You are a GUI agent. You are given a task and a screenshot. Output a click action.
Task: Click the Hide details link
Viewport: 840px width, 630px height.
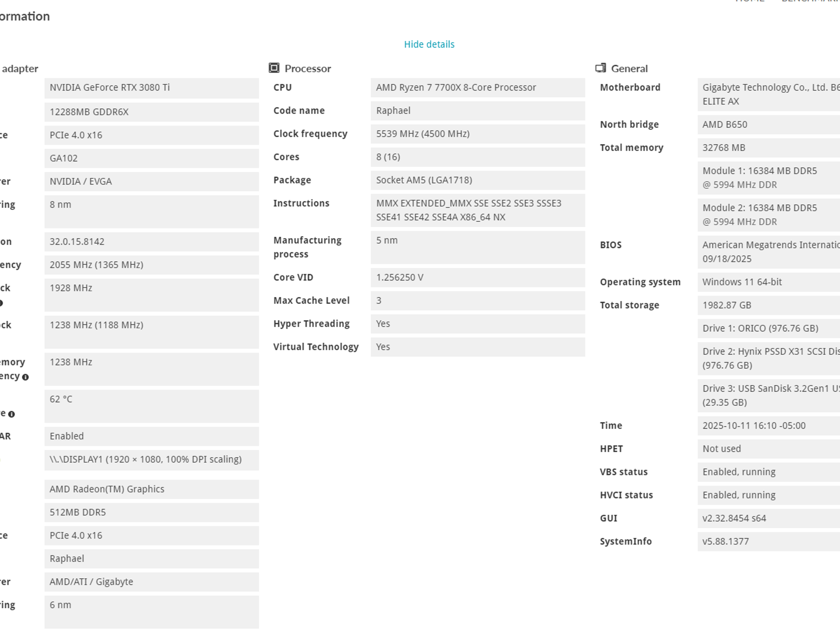coord(429,44)
